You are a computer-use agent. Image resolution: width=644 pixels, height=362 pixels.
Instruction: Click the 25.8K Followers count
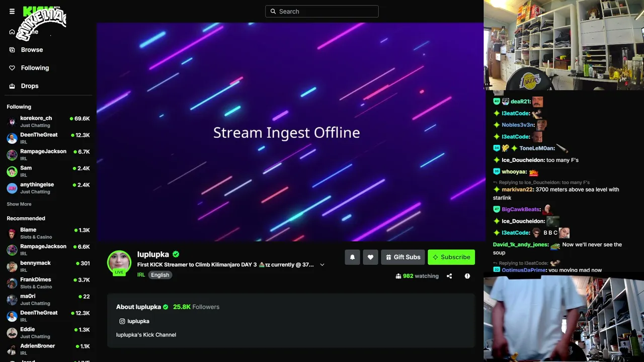click(196, 307)
